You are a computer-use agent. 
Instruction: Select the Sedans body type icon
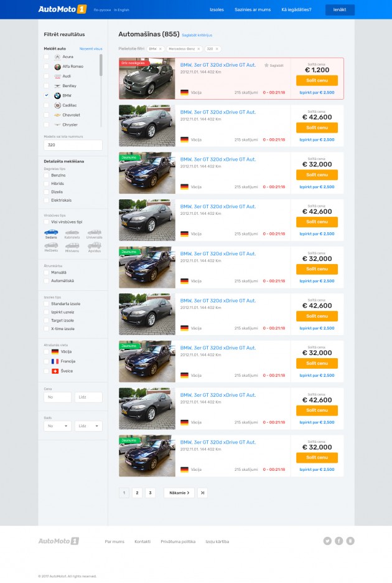click(51, 232)
